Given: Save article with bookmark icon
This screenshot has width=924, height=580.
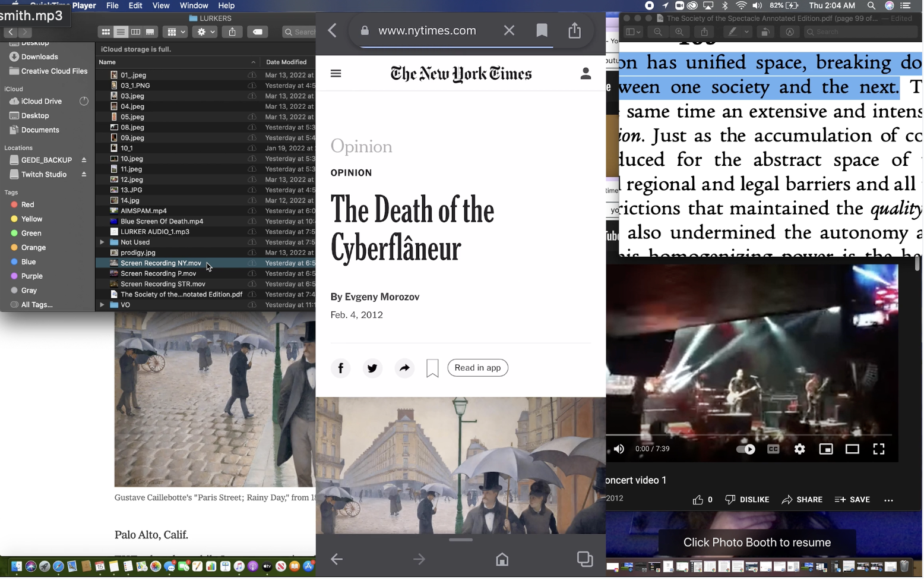Looking at the screenshot, I should [432, 368].
